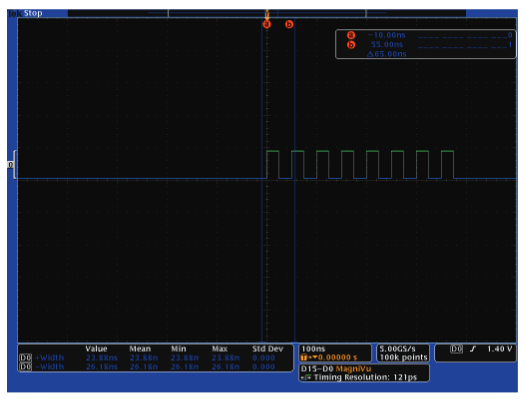The image size is (526, 399).
Task: Click the 23.88ns Value cell
Action: click(102, 358)
